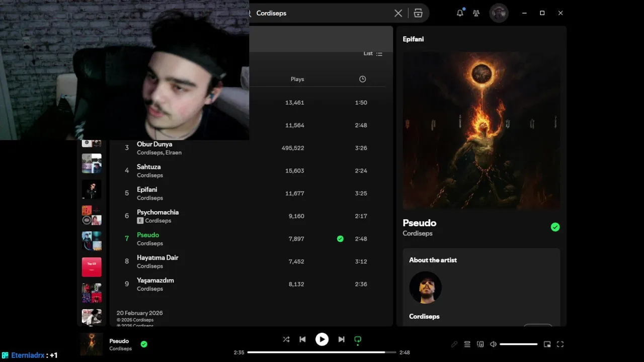644x362 pixels.
Task: Open the sidebar playlist beside the Sahtuza row
Action: [x=92, y=163]
